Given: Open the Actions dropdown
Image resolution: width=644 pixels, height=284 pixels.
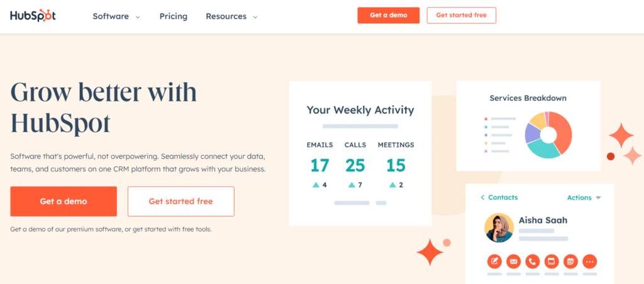Looking at the screenshot, I should (584, 198).
